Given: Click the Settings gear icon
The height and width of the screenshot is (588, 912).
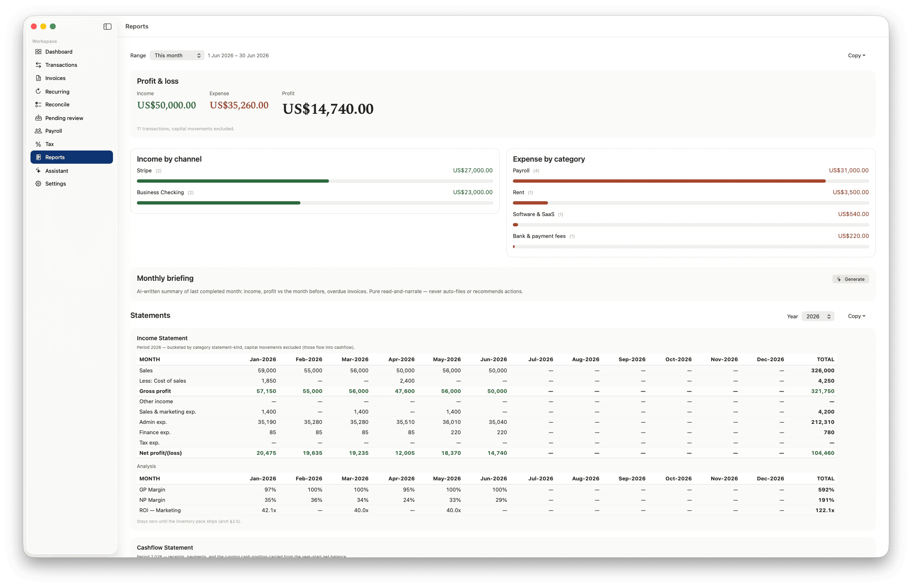Looking at the screenshot, I should (38, 183).
